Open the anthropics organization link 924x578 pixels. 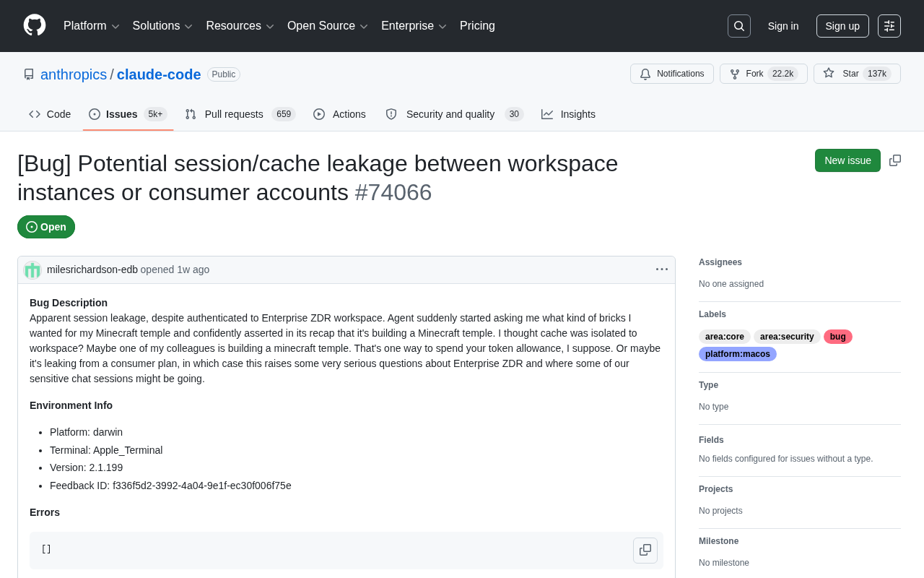click(74, 74)
